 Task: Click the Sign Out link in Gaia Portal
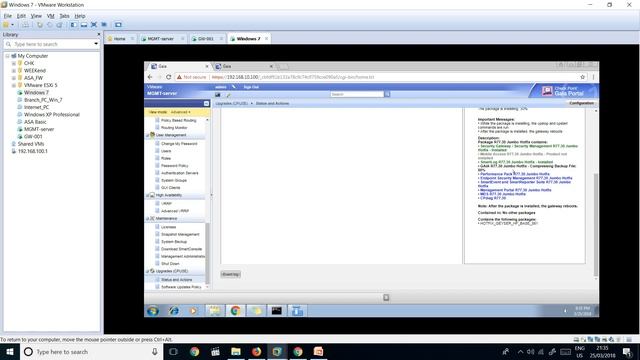point(251,87)
